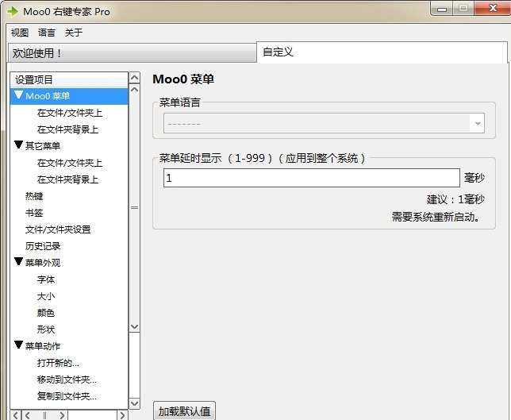Open the 视图 menu
The image size is (511, 420).
point(20,33)
